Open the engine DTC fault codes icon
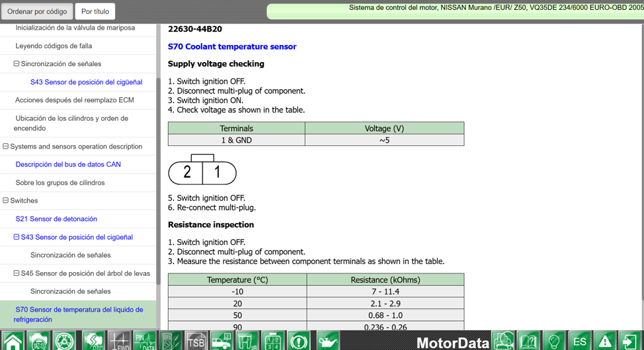 93,341
